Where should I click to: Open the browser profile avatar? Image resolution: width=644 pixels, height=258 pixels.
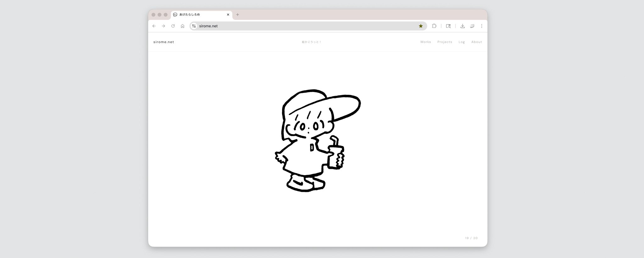pyautogui.click(x=472, y=26)
